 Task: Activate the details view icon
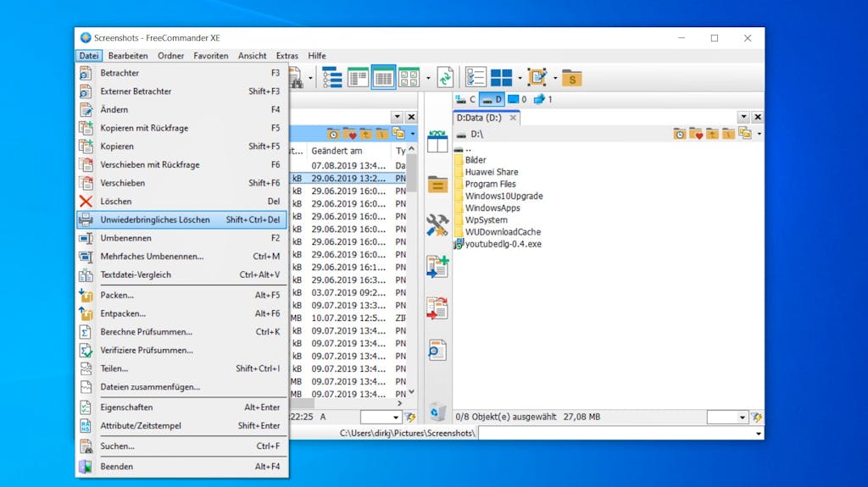click(383, 78)
